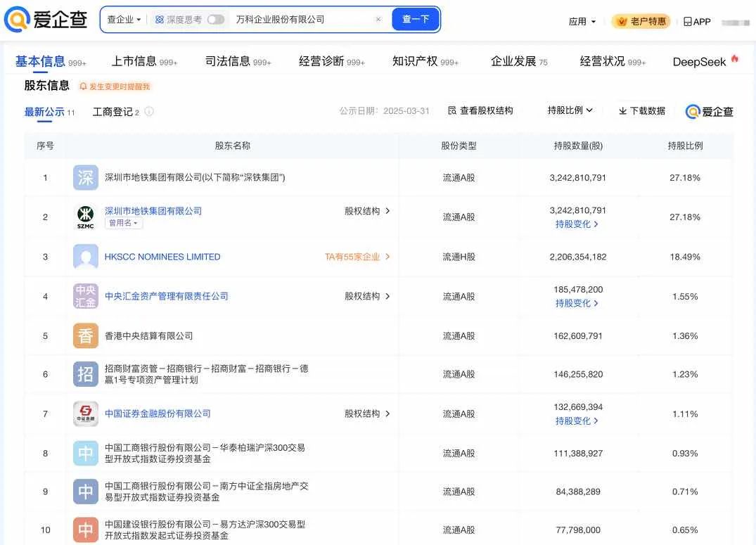The height and width of the screenshot is (545, 756).
Task: Click the 股份类型 column header
Action: click(x=459, y=146)
